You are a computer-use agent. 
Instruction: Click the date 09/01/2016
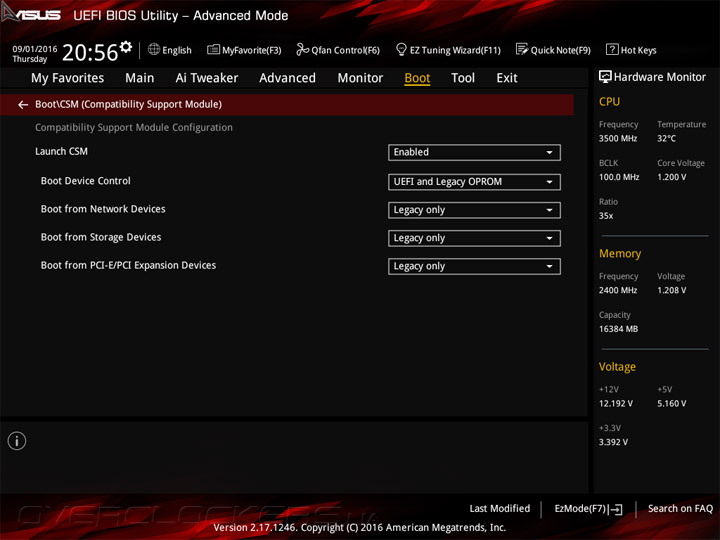point(35,49)
